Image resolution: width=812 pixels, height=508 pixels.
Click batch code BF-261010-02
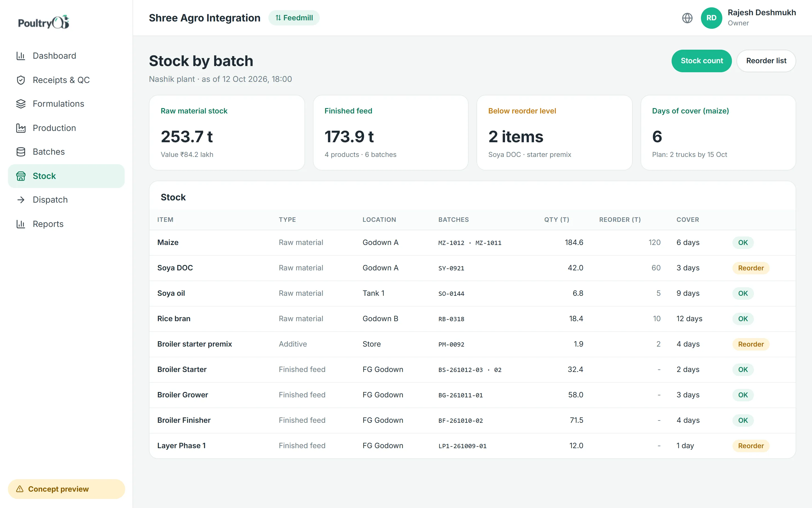pyautogui.click(x=460, y=421)
